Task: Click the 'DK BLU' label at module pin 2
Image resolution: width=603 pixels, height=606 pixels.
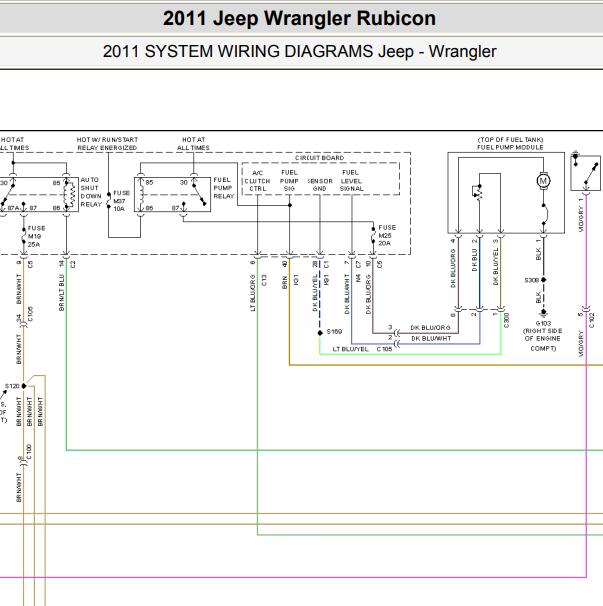Action: (475, 260)
